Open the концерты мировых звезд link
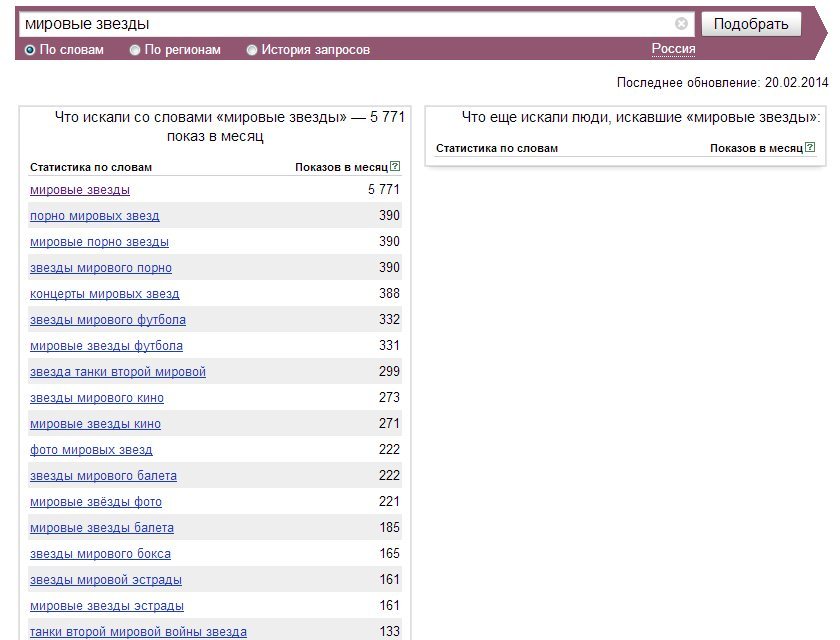Image resolution: width=840 pixels, height=640 pixels. coord(104,294)
